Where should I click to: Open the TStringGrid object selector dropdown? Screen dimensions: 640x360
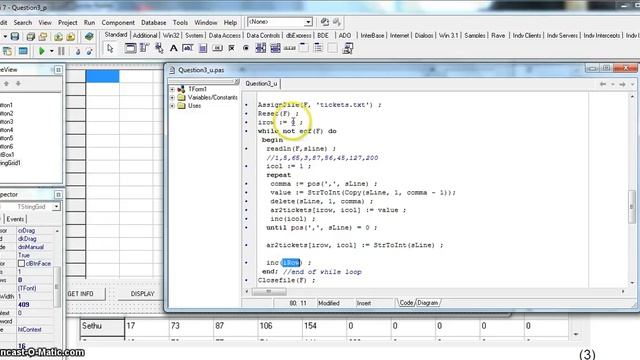[56, 207]
